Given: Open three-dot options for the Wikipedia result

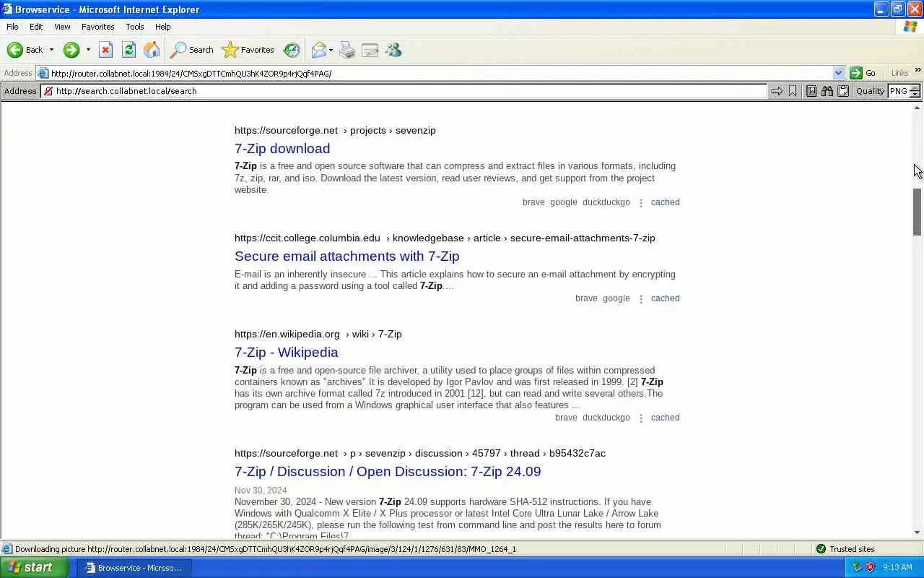Looking at the screenshot, I should click(640, 418).
